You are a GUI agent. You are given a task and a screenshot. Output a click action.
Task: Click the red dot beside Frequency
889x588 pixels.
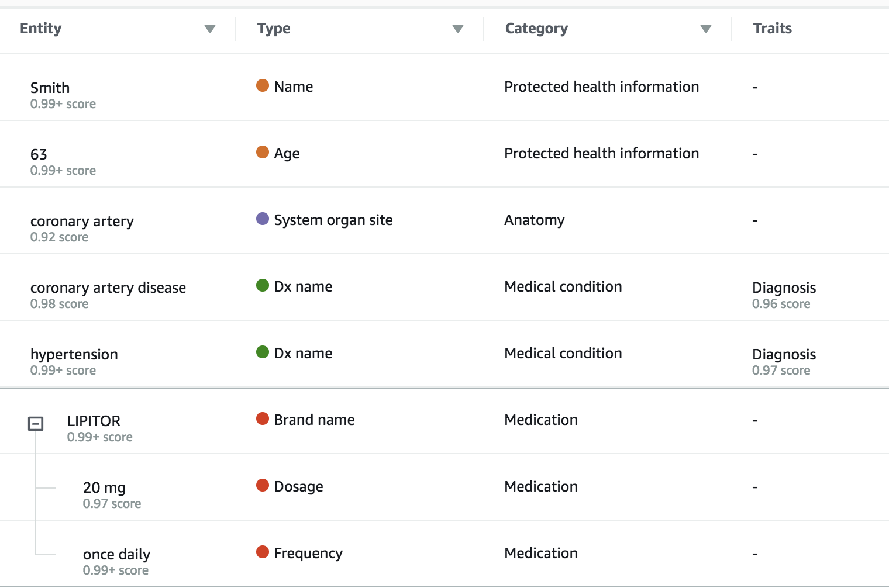point(263,552)
